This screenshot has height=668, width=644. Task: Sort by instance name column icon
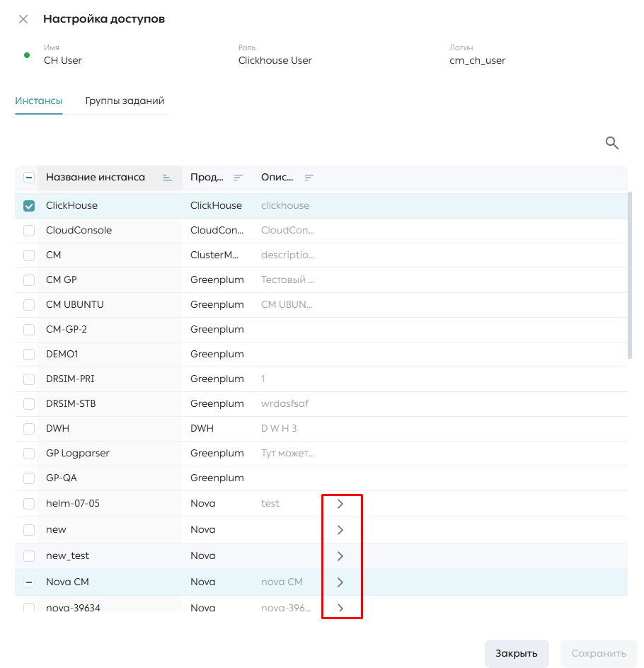click(x=168, y=178)
